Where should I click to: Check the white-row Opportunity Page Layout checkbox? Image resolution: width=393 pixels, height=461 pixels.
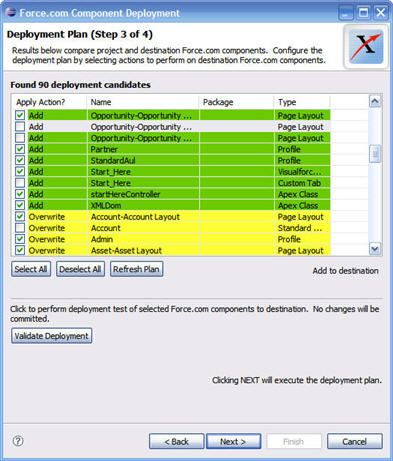[x=20, y=127]
